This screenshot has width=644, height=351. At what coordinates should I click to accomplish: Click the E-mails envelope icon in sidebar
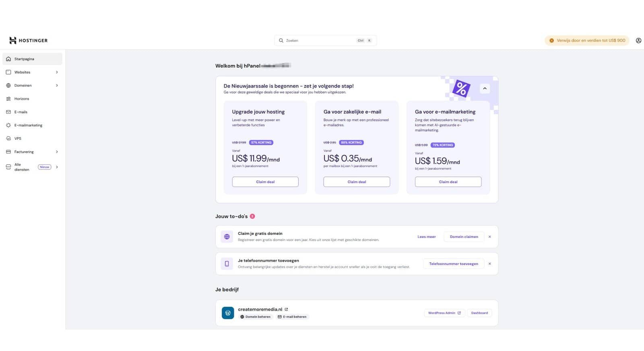point(8,112)
